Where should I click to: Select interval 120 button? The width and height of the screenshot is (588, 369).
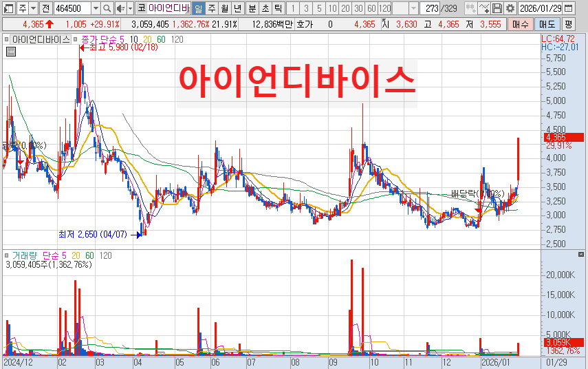click(x=384, y=8)
